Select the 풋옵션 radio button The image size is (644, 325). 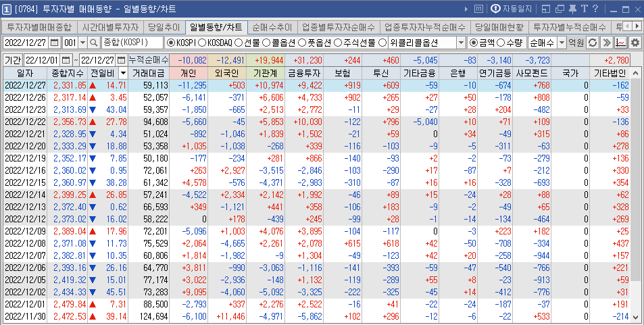(x=302, y=43)
